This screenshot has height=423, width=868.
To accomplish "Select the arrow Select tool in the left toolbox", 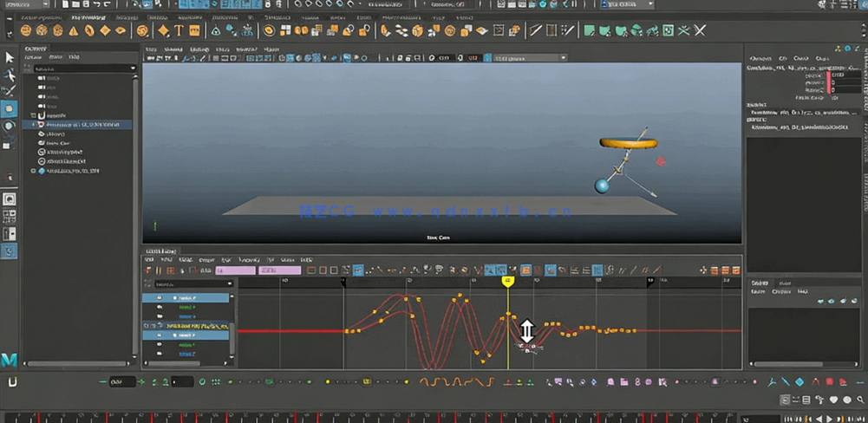I will (10, 57).
